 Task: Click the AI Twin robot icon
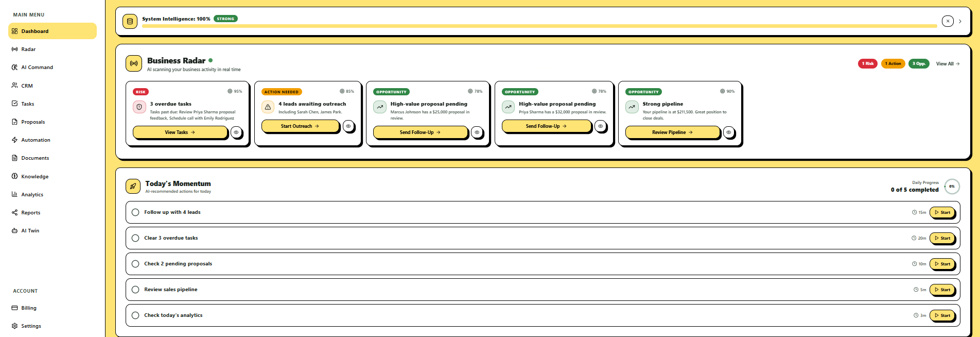14,230
